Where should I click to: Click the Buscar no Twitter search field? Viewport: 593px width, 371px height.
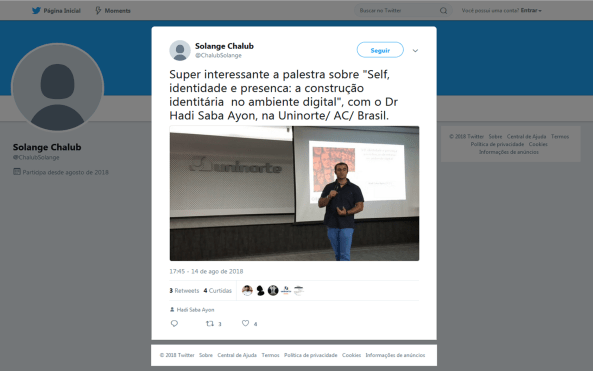click(397, 11)
